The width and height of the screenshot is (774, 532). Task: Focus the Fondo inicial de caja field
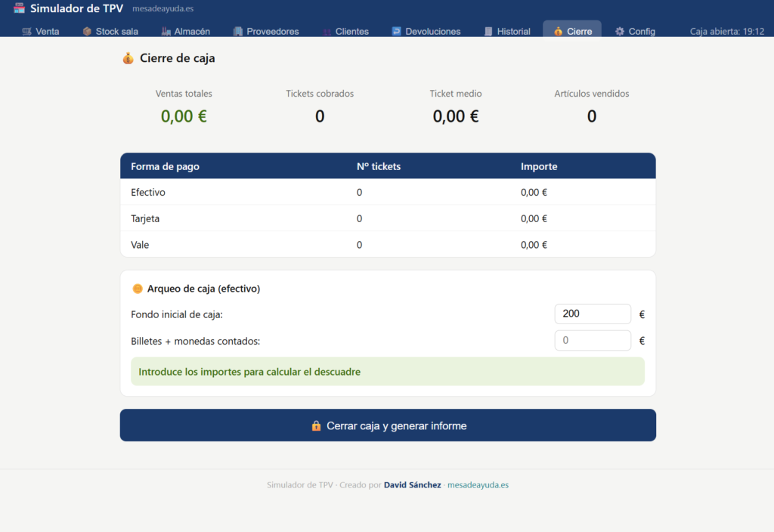[x=593, y=314]
